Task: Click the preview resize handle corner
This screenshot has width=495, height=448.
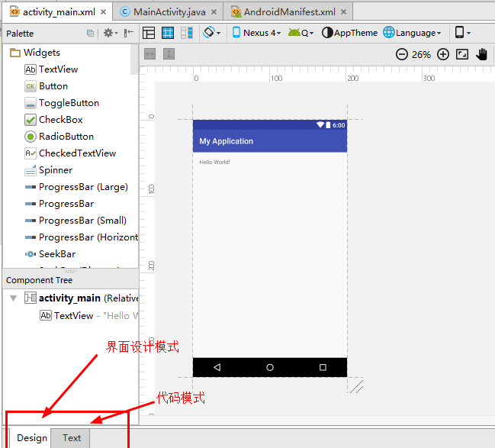Action: point(356,387)
